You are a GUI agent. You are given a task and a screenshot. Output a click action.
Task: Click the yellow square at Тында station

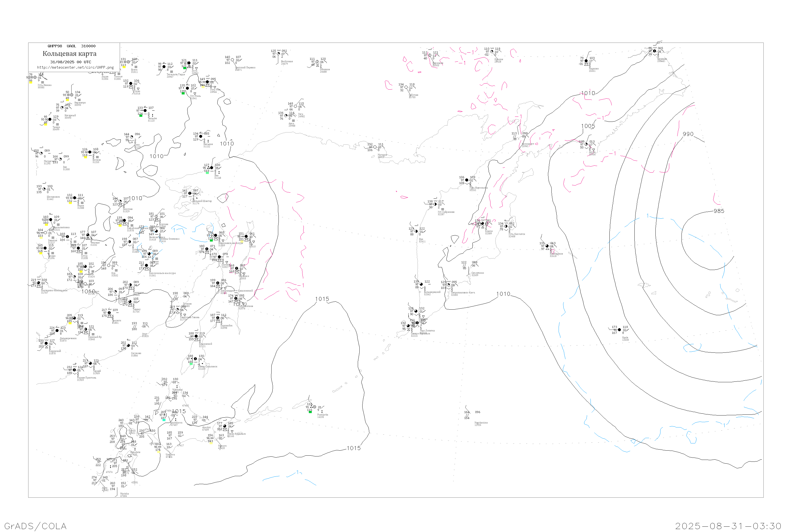click(x=45, y=124)
